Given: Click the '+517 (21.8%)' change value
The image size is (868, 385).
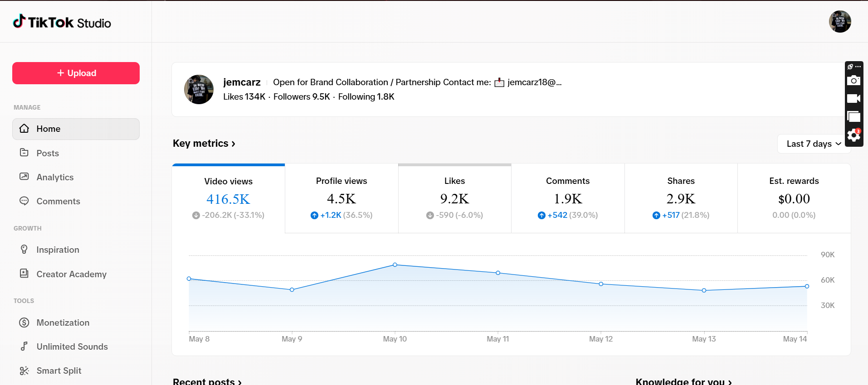Looking at the screenshot, I should point(681,215).
